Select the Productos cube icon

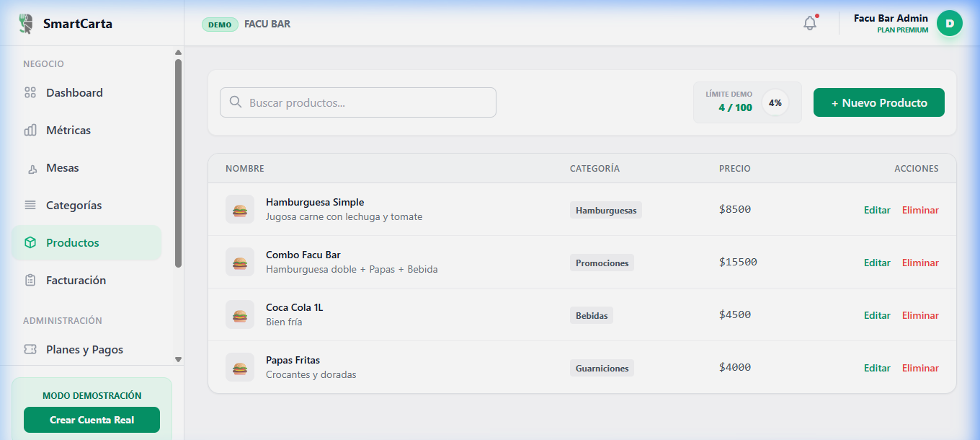(x=29, y=242)
